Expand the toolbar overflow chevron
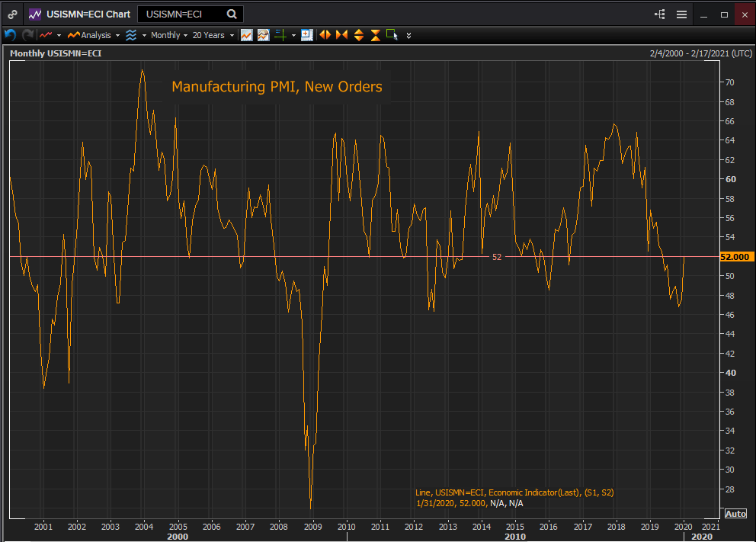This screenshot has width=756, height=542. (x=409, y=35)
